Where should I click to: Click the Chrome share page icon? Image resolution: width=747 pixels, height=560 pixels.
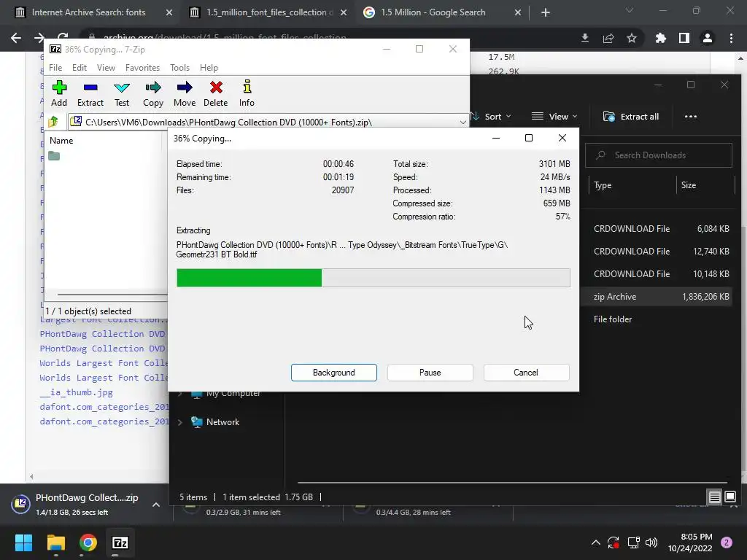pyautogui.click(x=608, y=38)
